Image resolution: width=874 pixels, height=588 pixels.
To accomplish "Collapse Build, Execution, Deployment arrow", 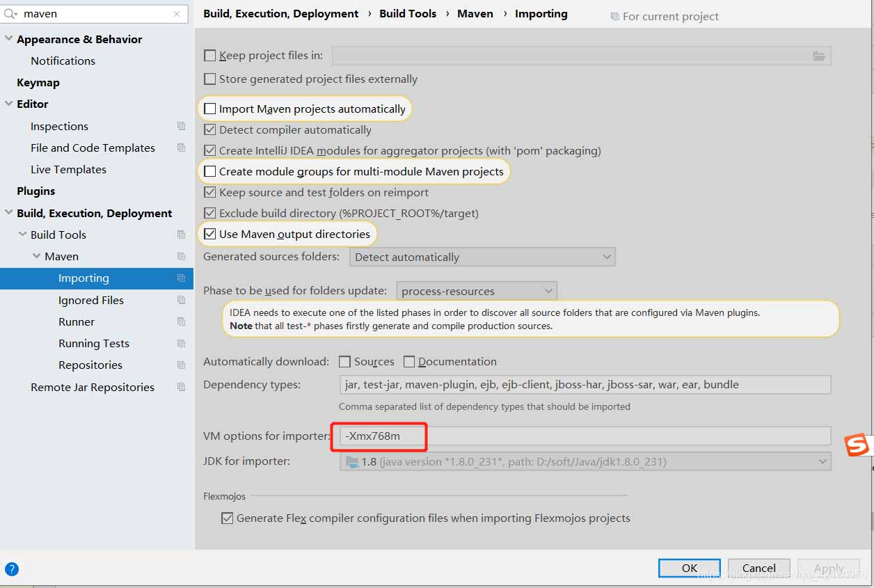I will (x=9, y=213).
